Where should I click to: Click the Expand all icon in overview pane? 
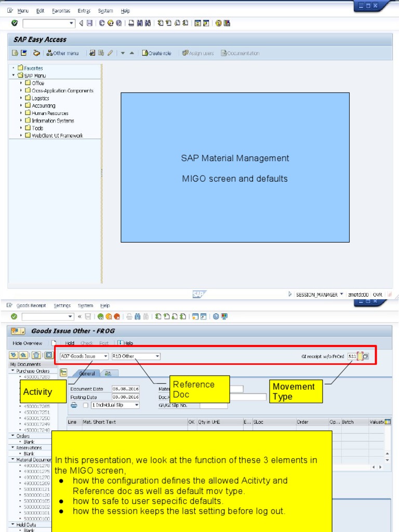[13, 355]
